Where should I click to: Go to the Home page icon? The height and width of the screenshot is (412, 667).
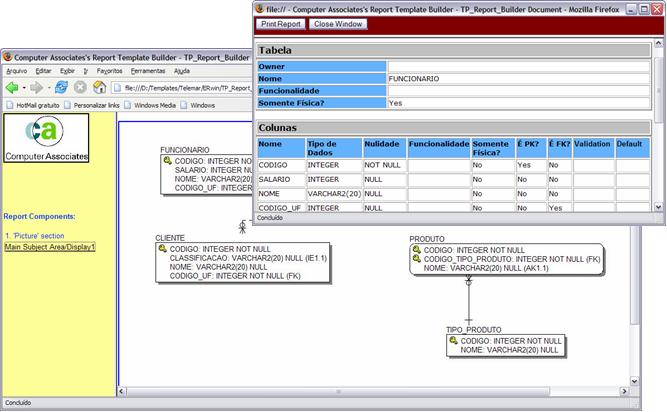(98, 87)
